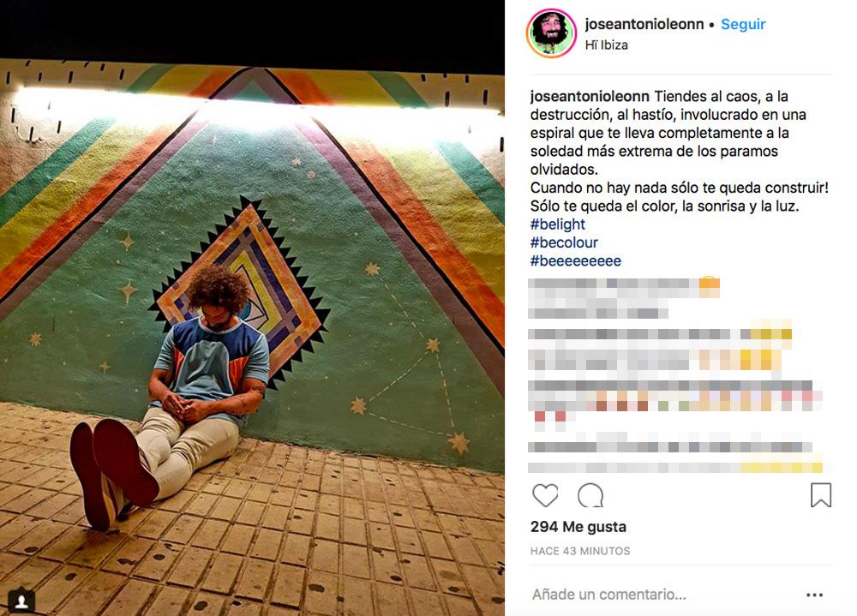Image resolution: width=857 pixels, height=616 pixels.
Task: Open the joseantonioleonn username in the header
Action: click(644, 24)
